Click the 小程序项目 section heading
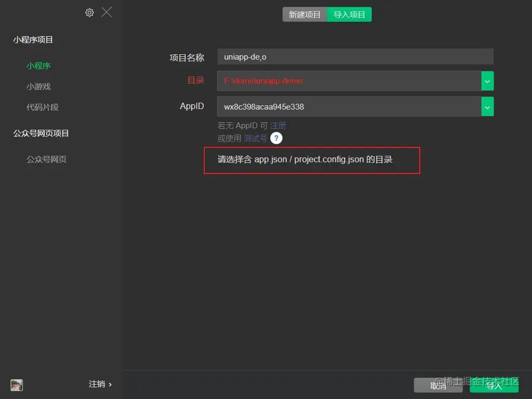 [33, 40]
